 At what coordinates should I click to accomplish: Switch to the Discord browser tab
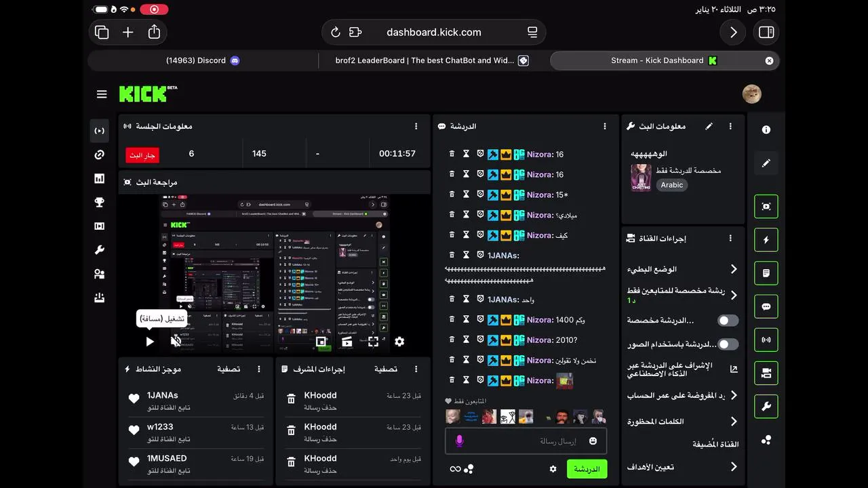pyautogui.click(x=203, y=60)
